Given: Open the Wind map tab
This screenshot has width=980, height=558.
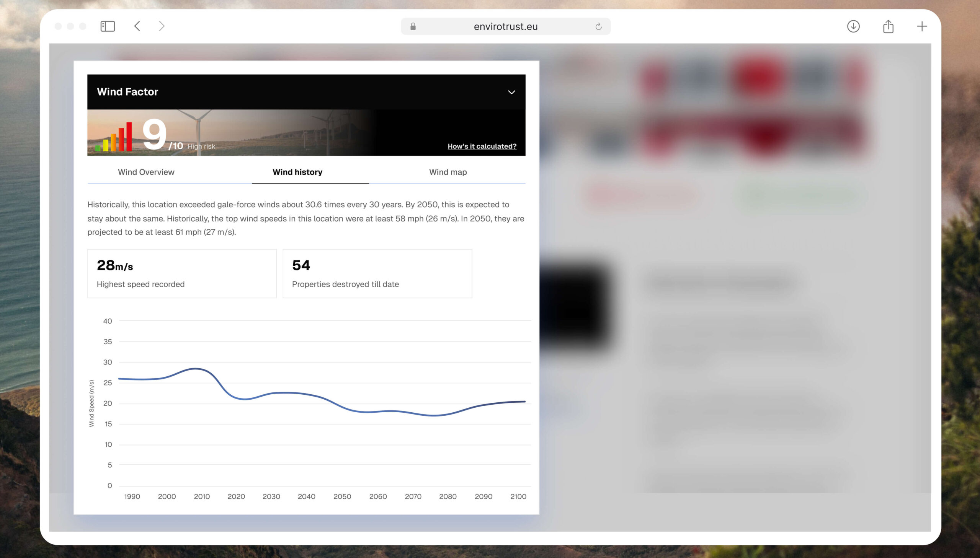Looking at the screenshot, I should (x=448, y=172).
